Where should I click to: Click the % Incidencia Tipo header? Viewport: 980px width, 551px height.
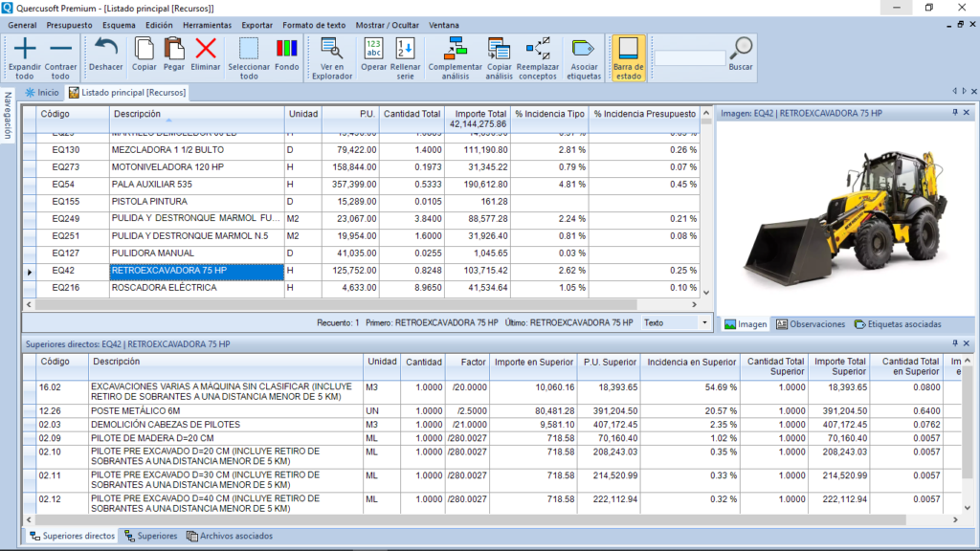[548, 119]
